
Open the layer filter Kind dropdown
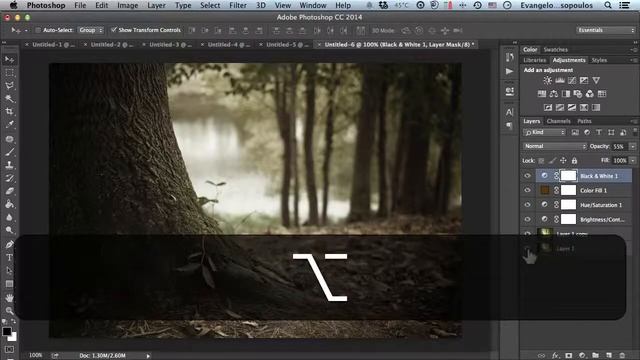click(x=545, y=132)
